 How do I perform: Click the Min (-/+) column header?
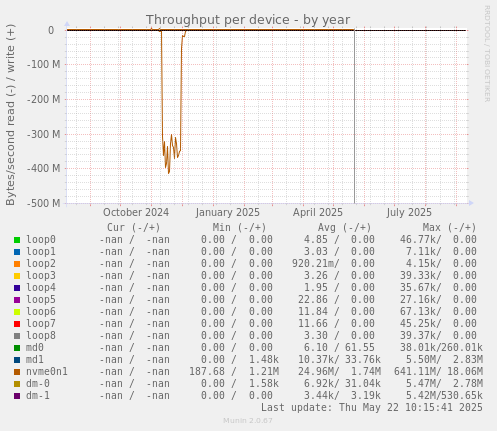(x=239, y=228)
